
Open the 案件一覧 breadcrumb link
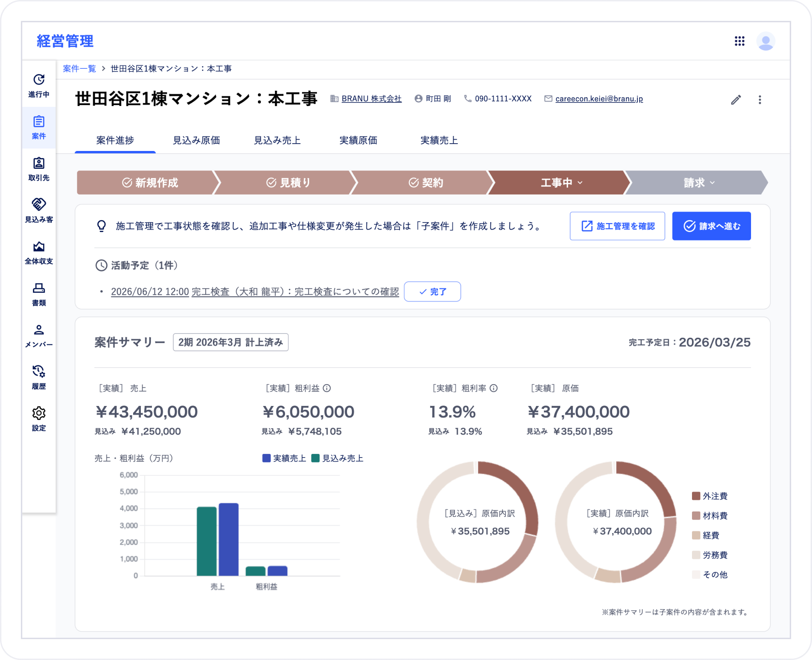(x=79, y=69)
